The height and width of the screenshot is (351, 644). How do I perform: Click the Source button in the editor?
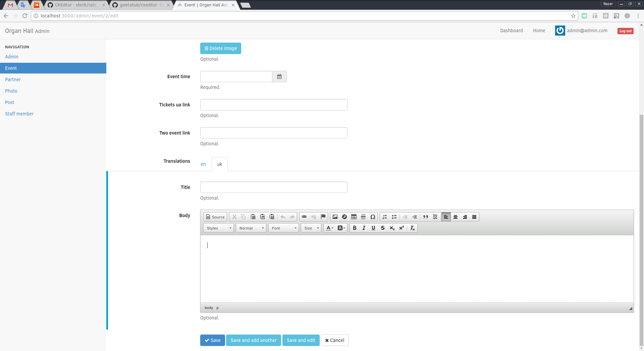pos(215,217)
